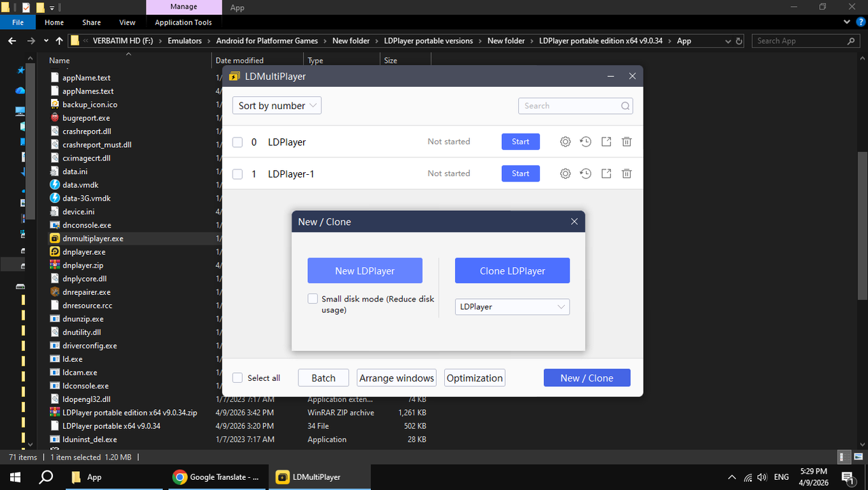Go back in Explorer navigation

coord(12,41)
